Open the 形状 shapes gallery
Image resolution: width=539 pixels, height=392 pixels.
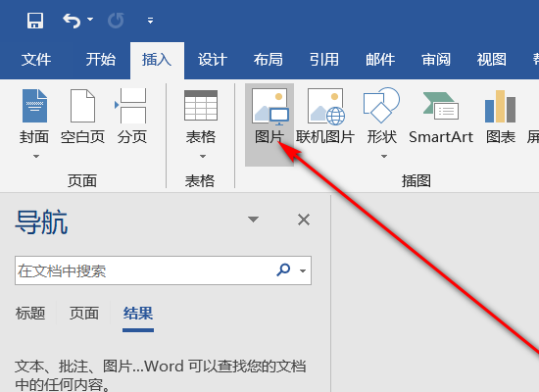point(381,117)
